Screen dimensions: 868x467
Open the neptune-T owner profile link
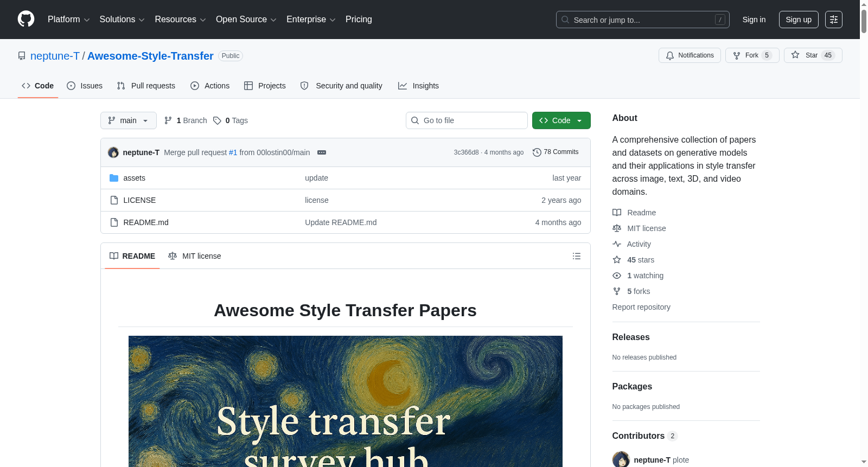coord(55,56)
